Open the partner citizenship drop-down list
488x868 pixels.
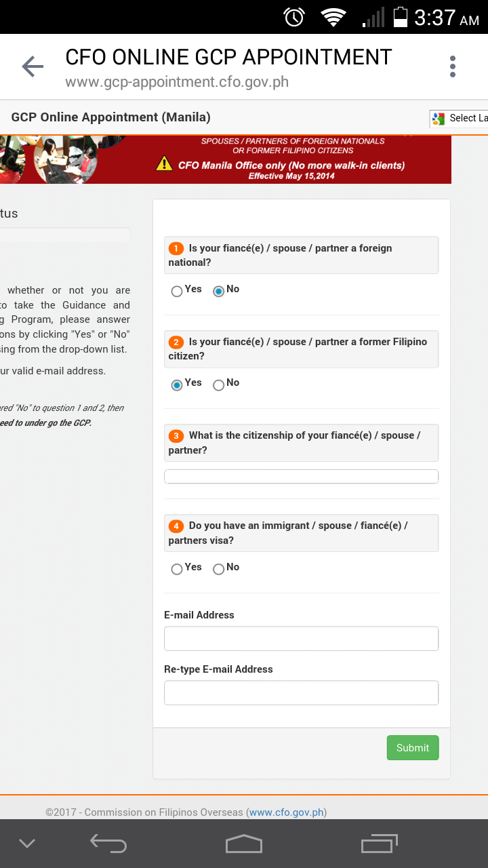pyautogui.click(x=301, y=477)
